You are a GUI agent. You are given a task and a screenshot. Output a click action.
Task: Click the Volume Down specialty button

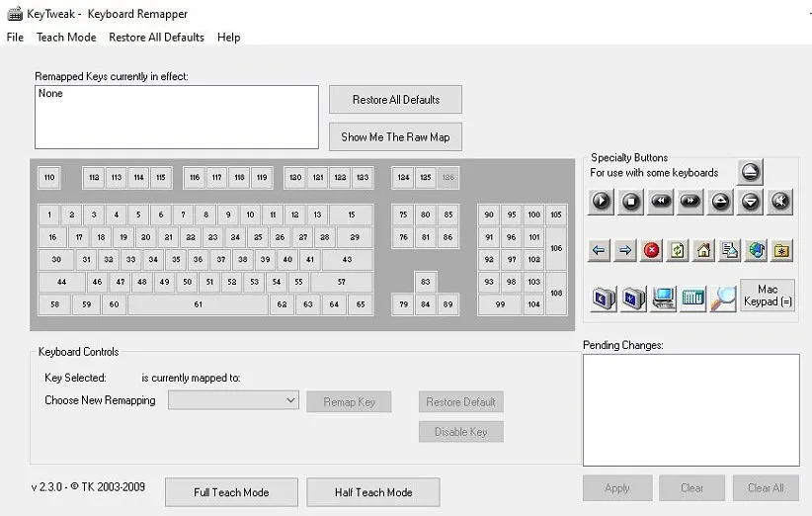pyautogui.click(x=751, y=201)
